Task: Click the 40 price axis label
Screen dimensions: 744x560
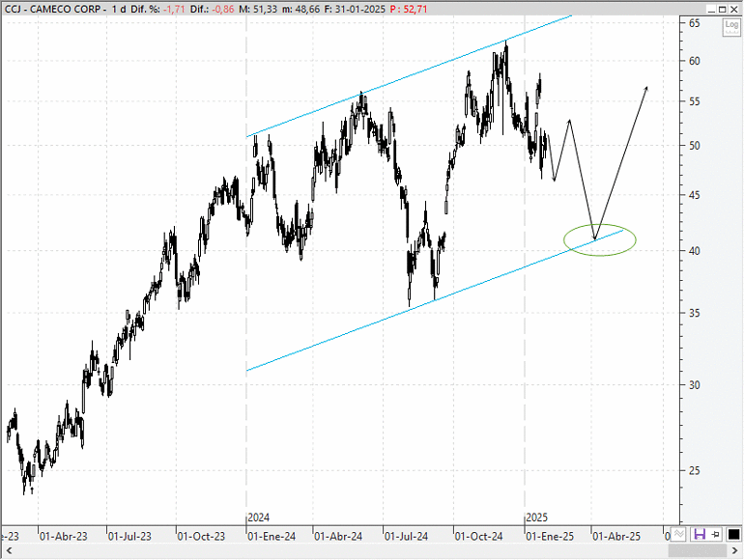Action: [x=694, y=251]
